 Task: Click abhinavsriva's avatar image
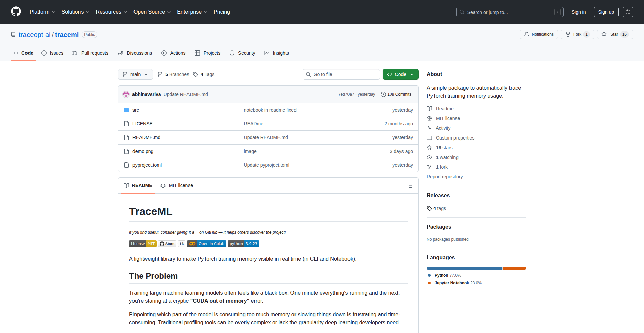click(126, 94)
